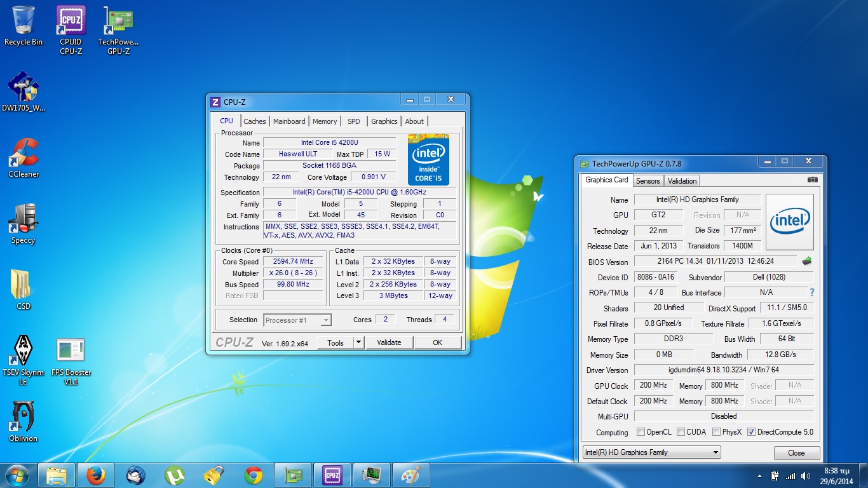Click the Tools button in CPU-Z
The image size is (868, 488).
click(336, 342)
